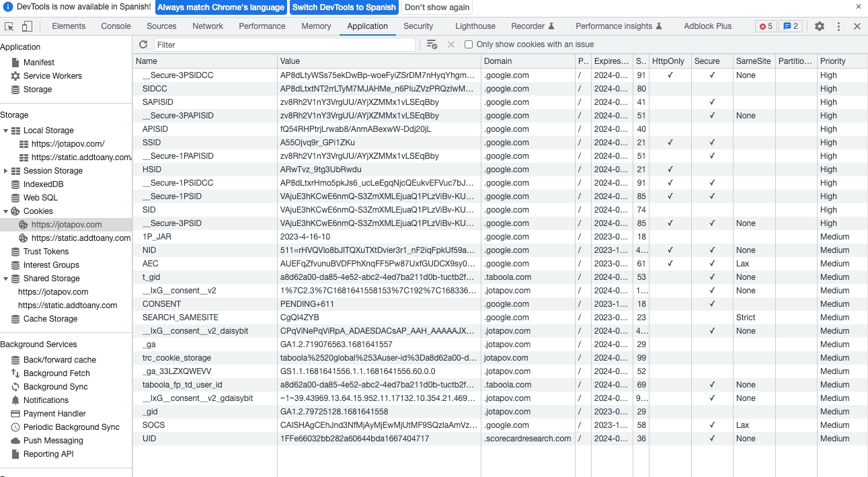Switch to the Memory tab

(316, 26)
